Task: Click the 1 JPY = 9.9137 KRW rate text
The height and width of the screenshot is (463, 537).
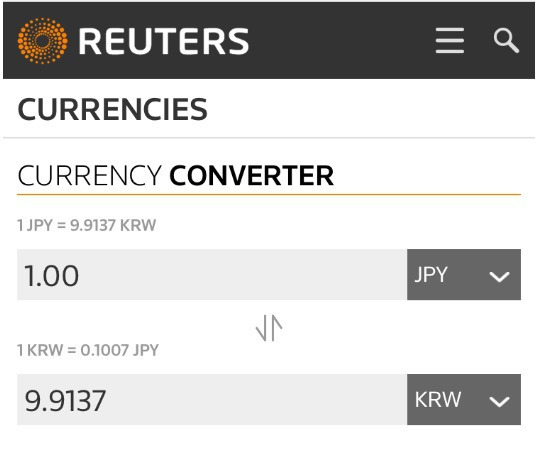Action: pyautogui.click(x=87, y=225)
